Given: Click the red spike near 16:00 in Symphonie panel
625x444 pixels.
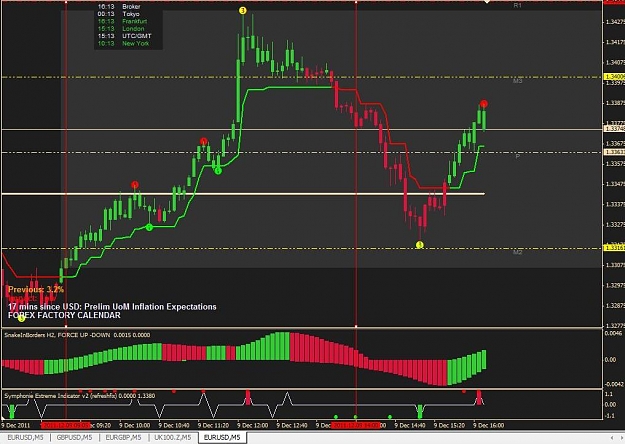Looking at the screenshot, I should tap(479, 398).
